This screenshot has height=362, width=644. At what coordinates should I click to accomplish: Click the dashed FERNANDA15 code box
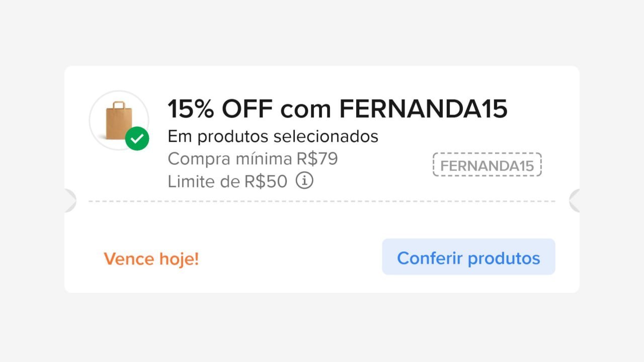[487, 165]
